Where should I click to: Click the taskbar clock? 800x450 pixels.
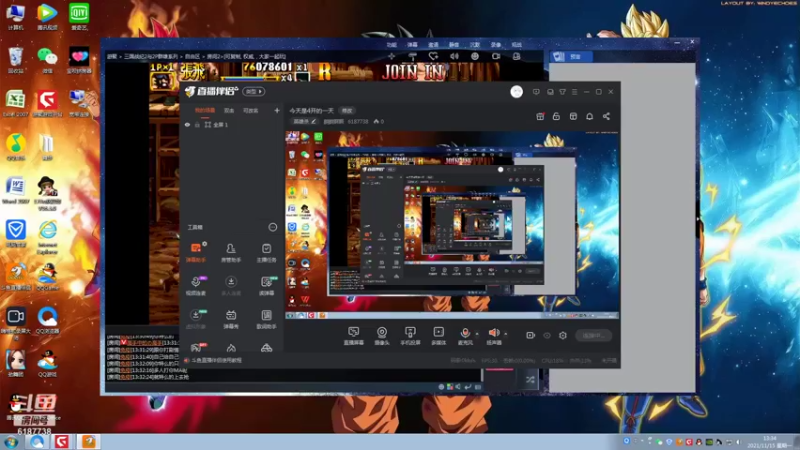point(769,442)
